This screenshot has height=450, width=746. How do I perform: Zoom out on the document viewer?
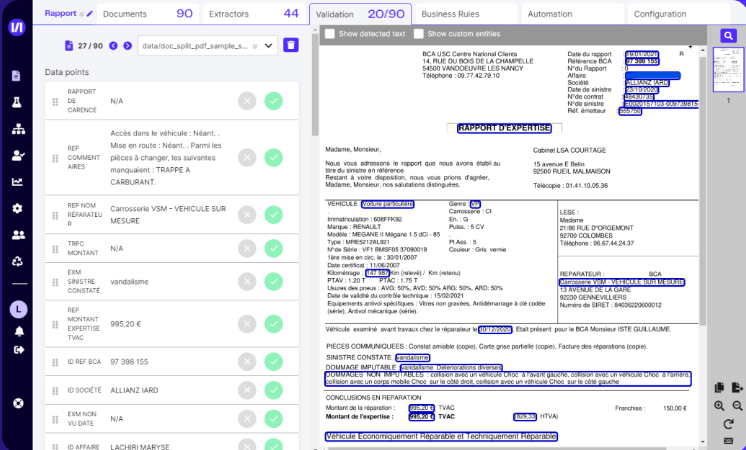737,406
